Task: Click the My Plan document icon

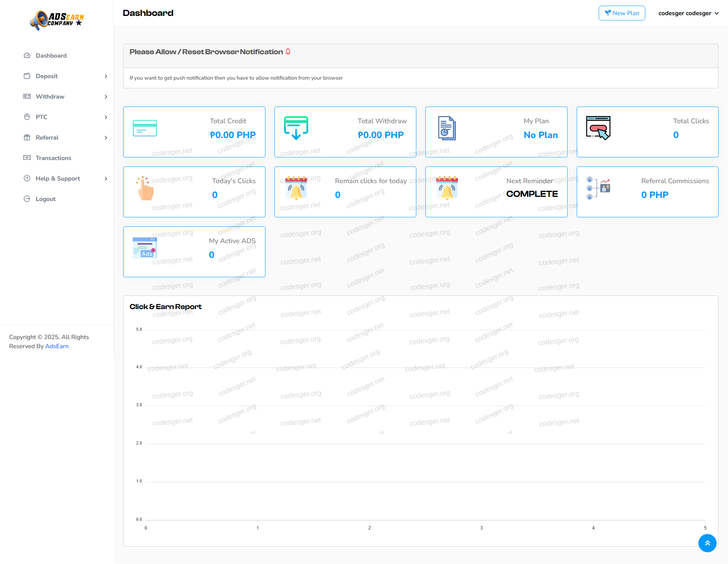Action: click(447, 128)
